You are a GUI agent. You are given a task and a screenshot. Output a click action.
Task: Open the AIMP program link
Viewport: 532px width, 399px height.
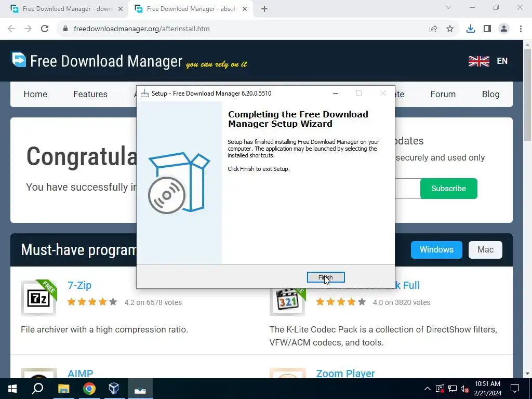coord(80,374)
